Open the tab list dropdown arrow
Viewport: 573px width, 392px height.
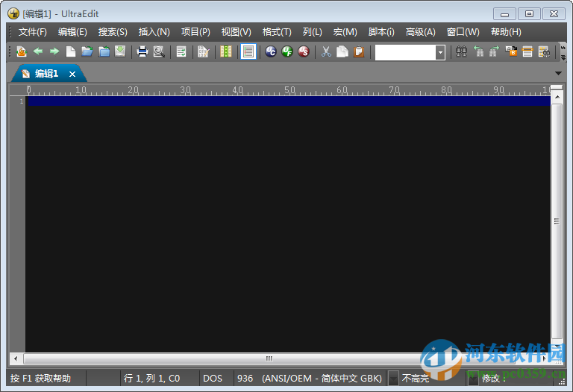point(558,73)
